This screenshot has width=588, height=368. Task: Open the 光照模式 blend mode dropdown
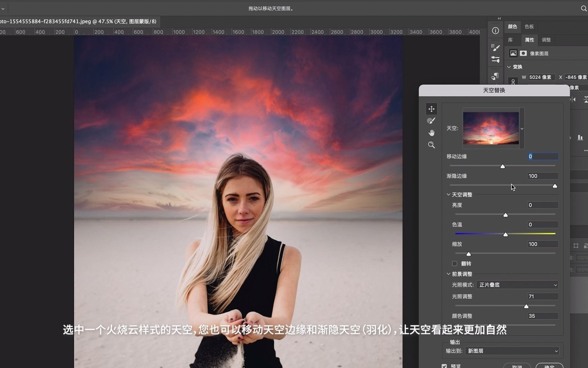coord(518,285)
